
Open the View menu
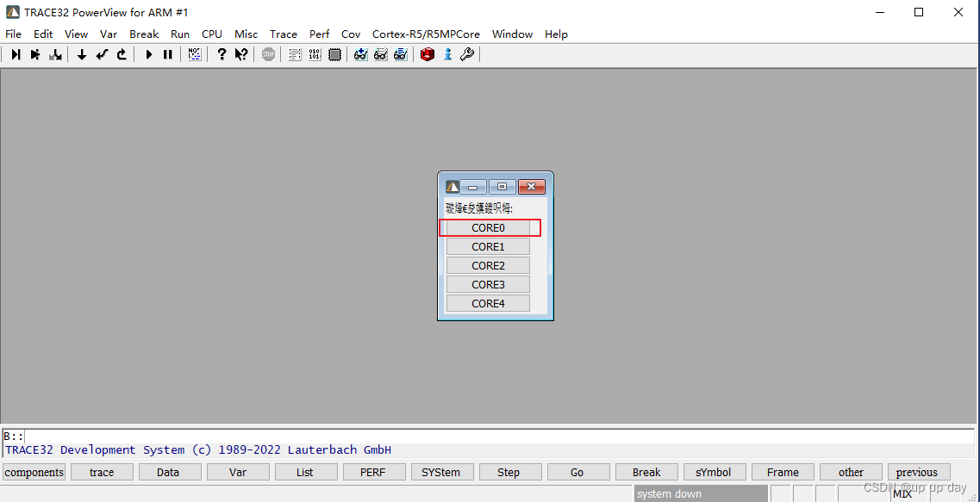[x=76, y=34]
